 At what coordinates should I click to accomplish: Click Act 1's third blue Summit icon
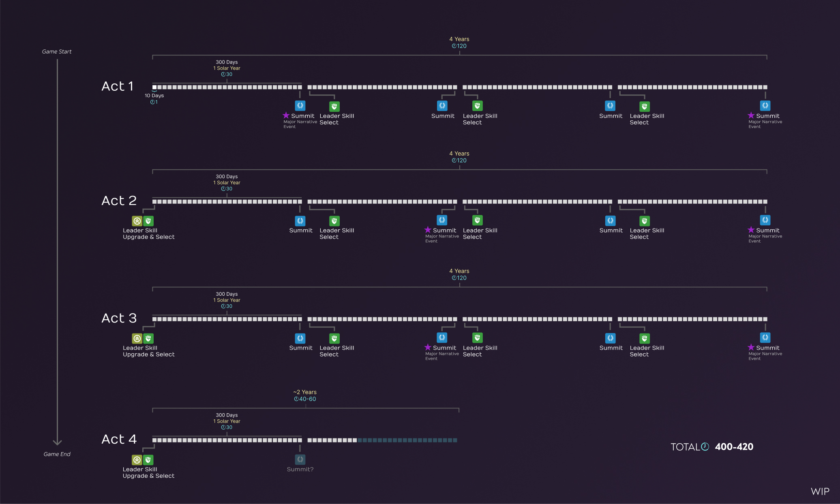[x=610, y=106]
